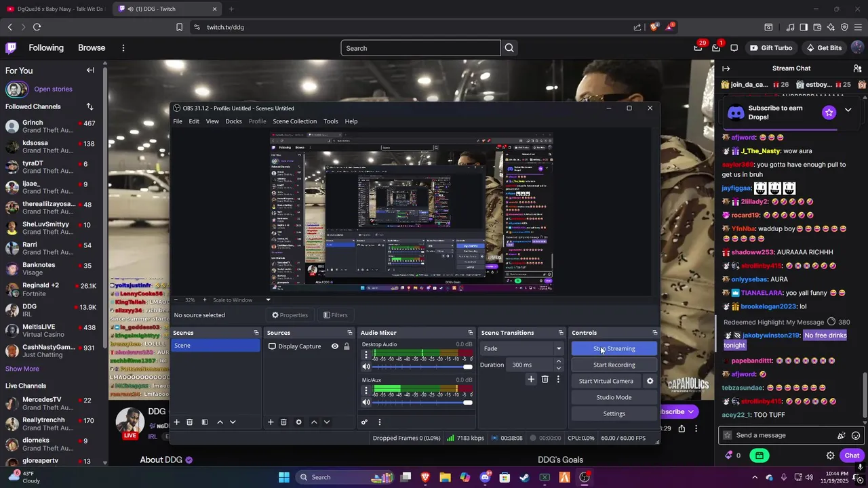Open virtual camera settings gear
Screen dimensions: 868x488
pyautogui.click(x=650, y=381)
